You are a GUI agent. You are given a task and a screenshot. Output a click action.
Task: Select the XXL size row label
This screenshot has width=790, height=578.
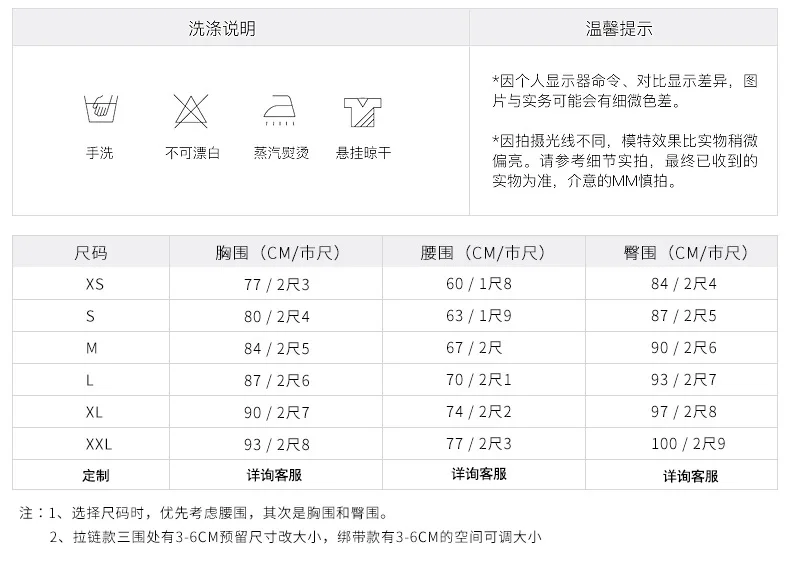[99, 444]
